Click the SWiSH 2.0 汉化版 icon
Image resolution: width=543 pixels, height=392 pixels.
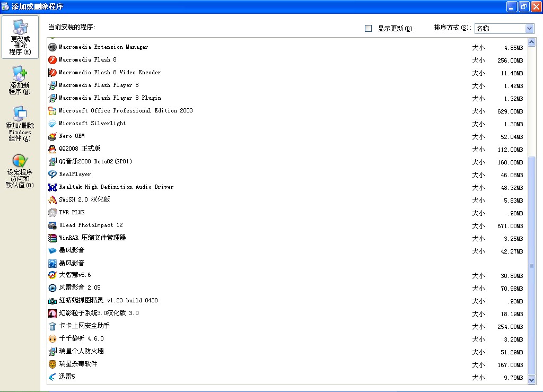52,200
